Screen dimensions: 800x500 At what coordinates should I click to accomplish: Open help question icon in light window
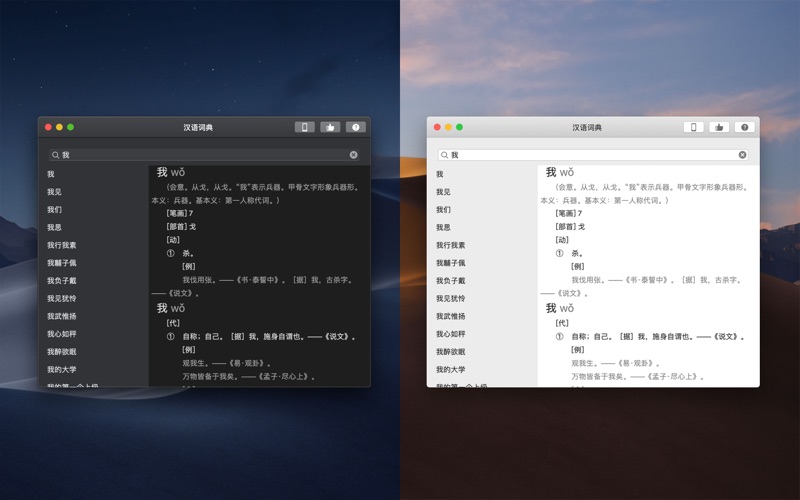click(x=744, y=127)
